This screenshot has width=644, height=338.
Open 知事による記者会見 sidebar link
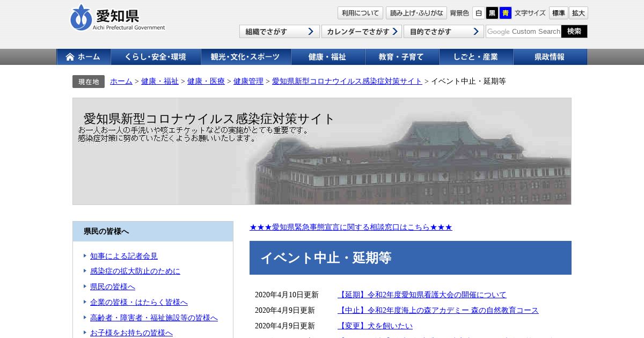coord(124,256)
